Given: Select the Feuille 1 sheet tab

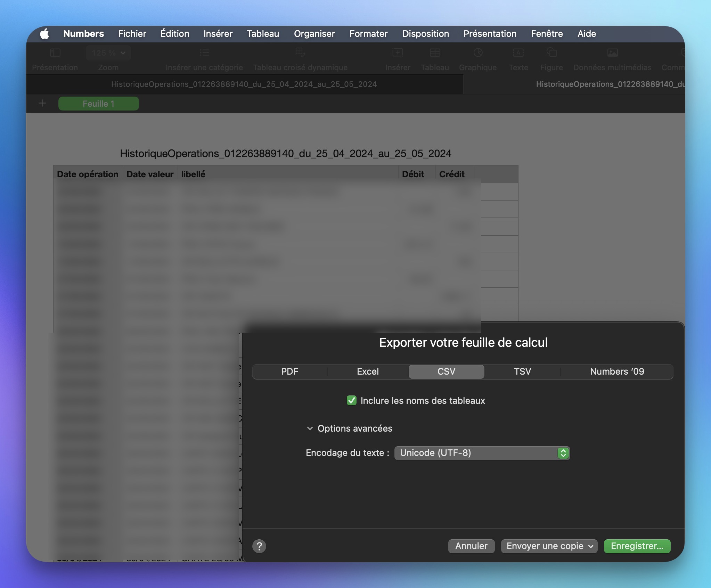Looking at the screenshot, I should [98, 104].
